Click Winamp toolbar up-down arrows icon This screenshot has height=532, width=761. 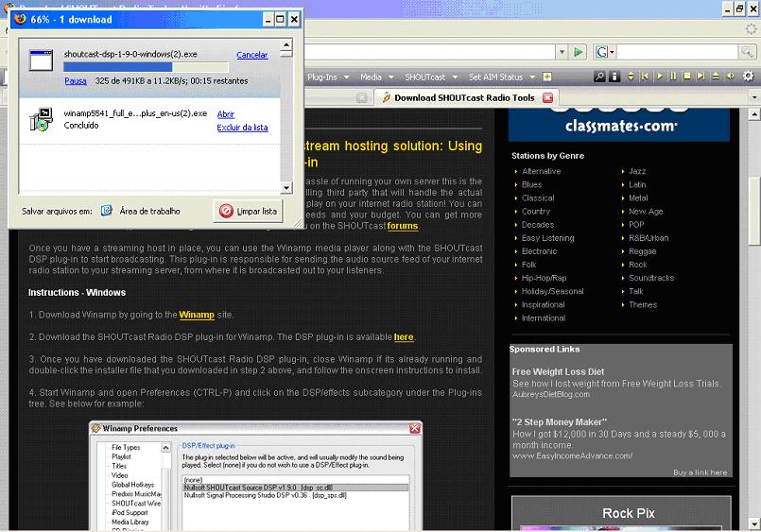pyautogui.click(x=631, y=77)
